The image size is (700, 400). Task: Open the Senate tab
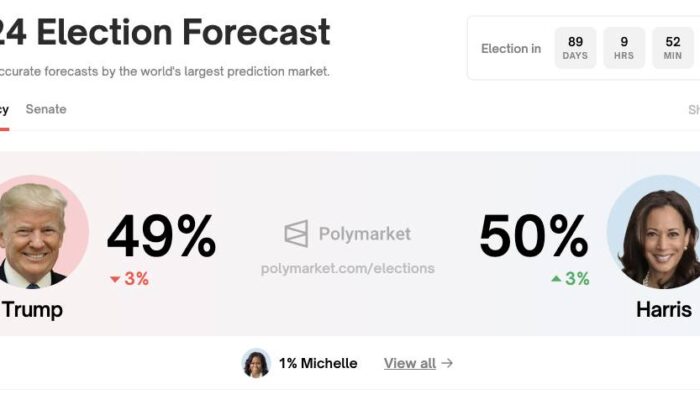click(46, 109)
